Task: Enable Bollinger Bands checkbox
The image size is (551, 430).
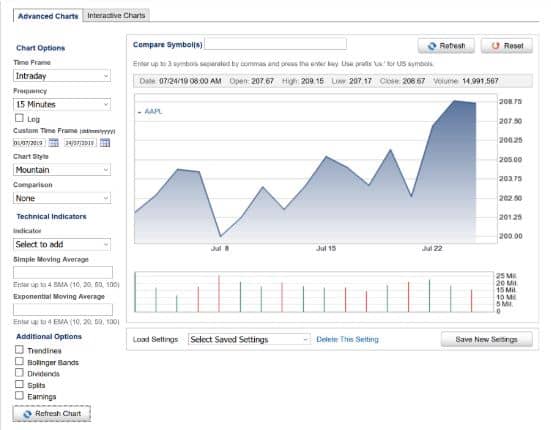Action: click(x=19, y=361)
